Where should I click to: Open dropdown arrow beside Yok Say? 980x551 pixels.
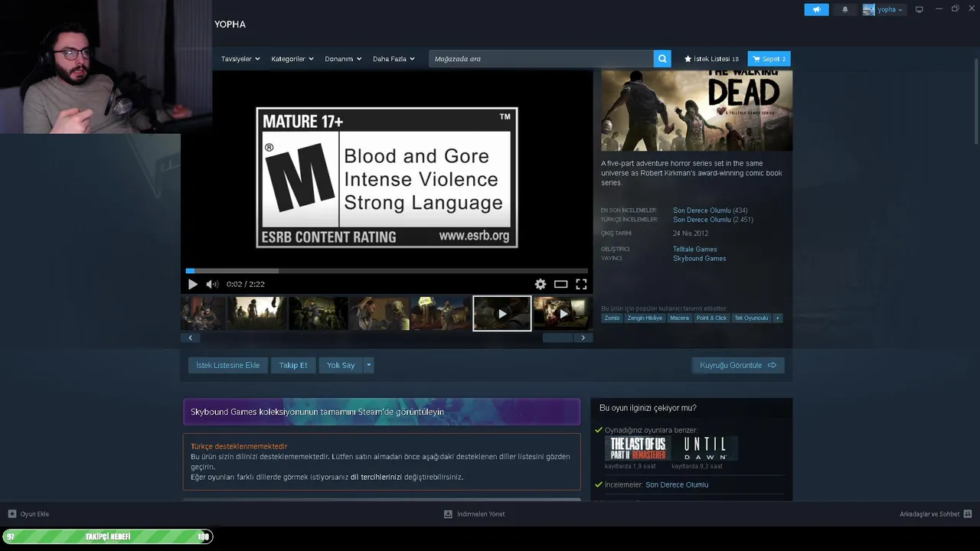pos(368,365)
